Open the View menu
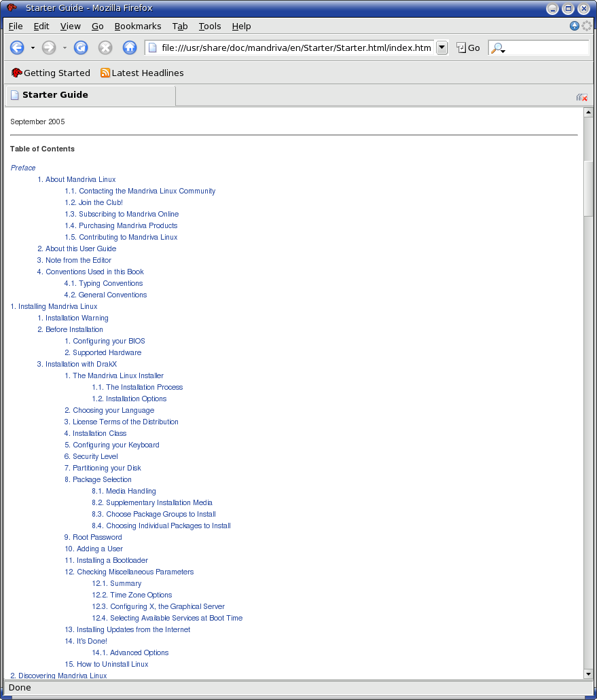This screenshot has height=700, width=597. coord(71,26)
